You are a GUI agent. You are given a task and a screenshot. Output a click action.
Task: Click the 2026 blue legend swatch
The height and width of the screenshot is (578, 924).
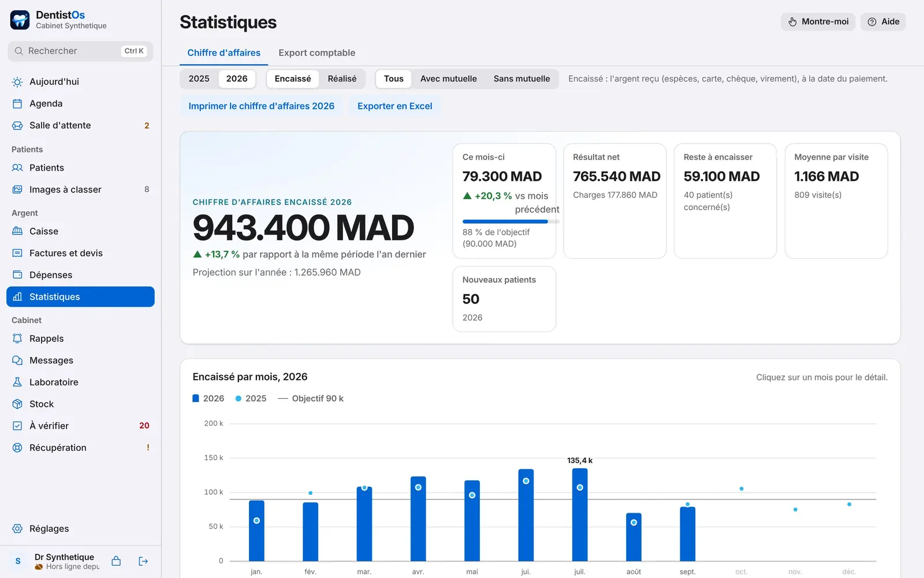click(x=196, y=398)
